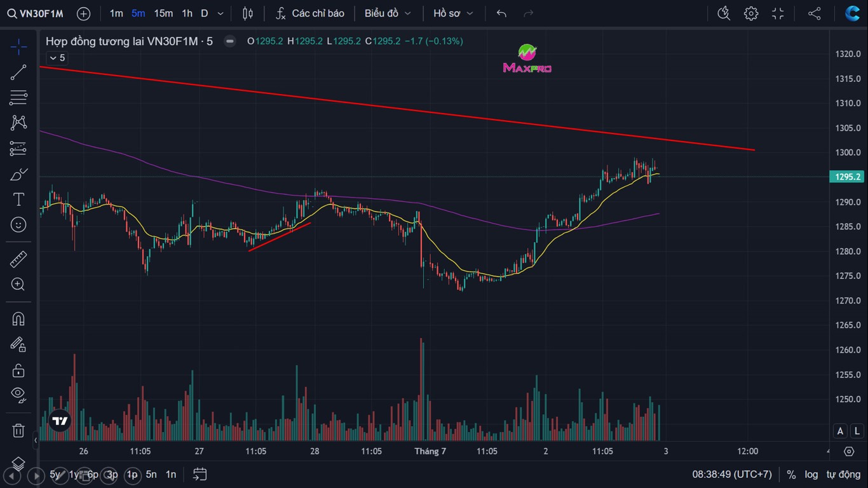868x488 pixels.
Task: Open the Hồ sơ dropdown menu
Action: [x=453, y=13]
